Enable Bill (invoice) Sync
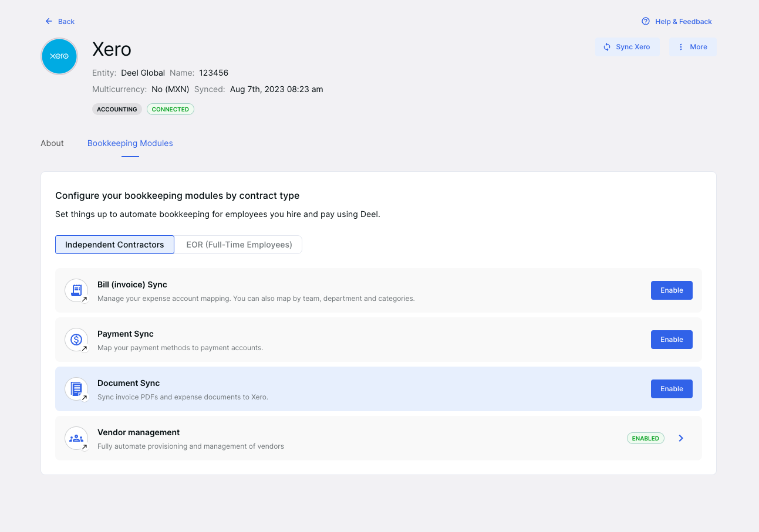The height and width of the screenshot is (532, 759). (671, 290)
